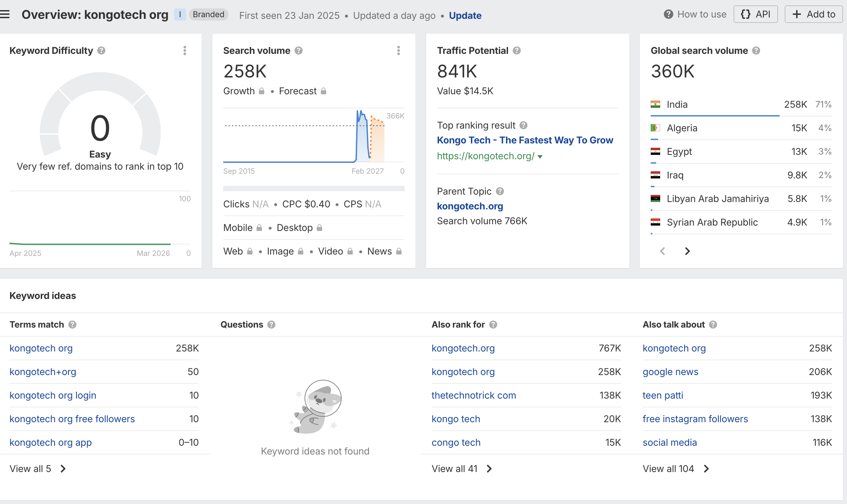Click the Global search volume help icon
Screen dimensions: 847x504
pos(757,51)
